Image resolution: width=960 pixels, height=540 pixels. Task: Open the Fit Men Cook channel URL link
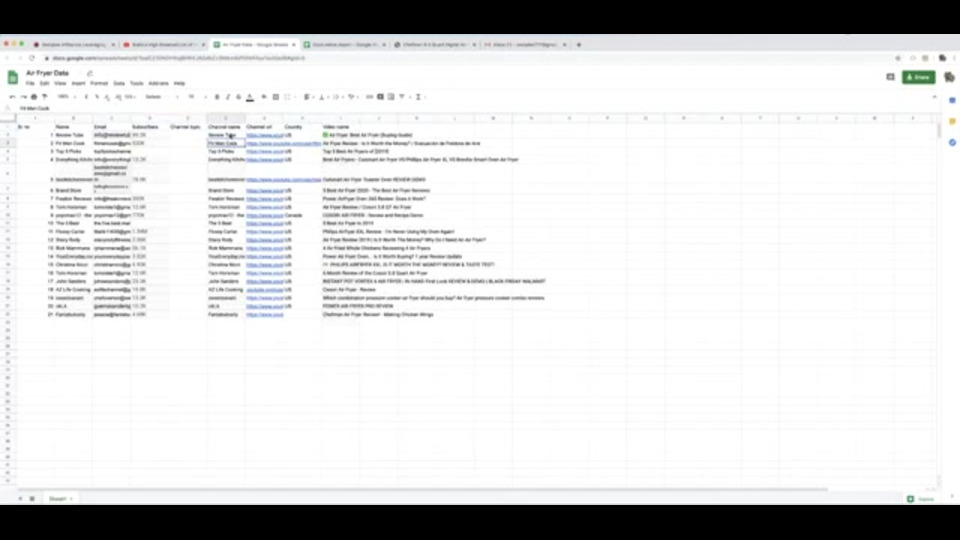click(283, 143)
